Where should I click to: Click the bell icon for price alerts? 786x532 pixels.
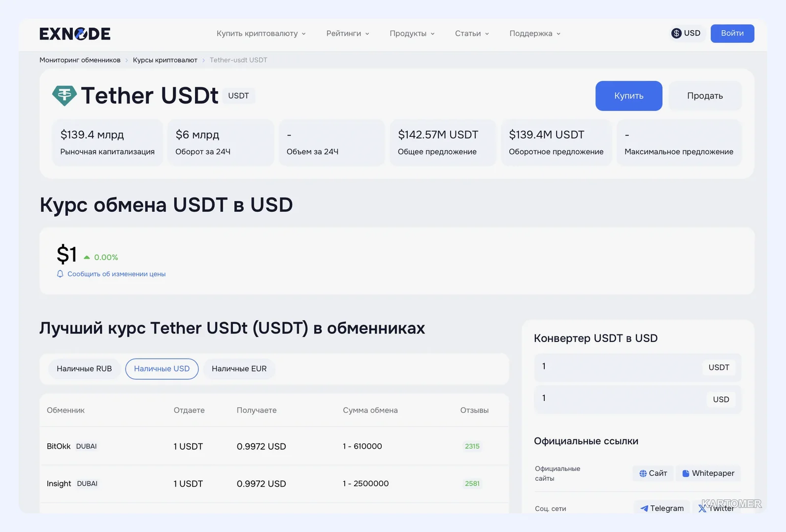coord(60,274)
